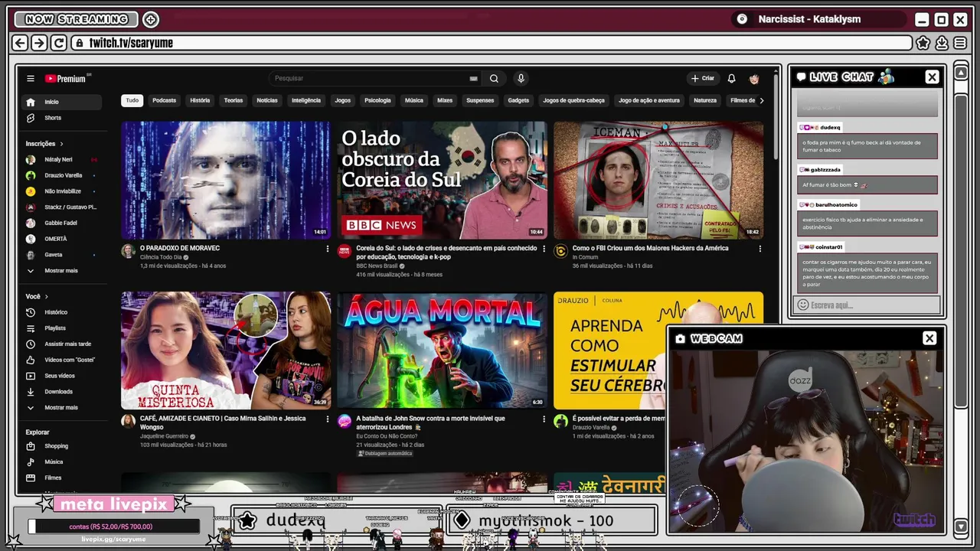Open the YouTube hamburger menu
This screenshot has height=551, width=980.
pos(31,78)
